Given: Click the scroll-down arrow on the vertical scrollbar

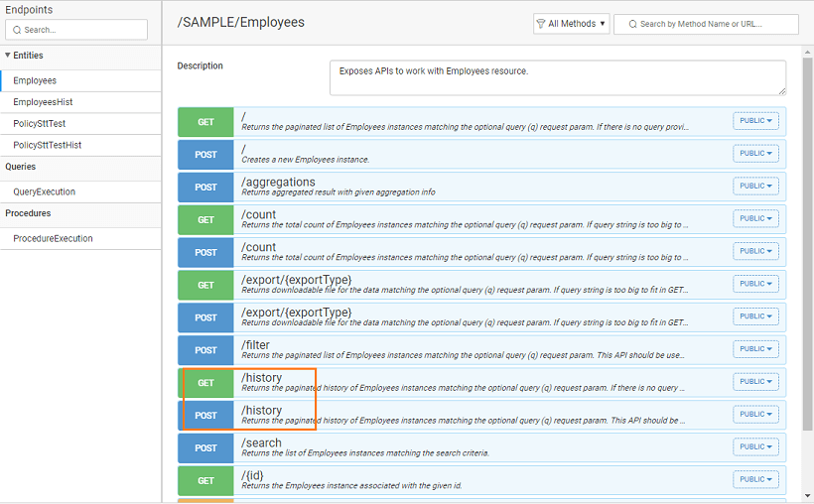Looking at the screenshot, I should click(x=806, y=494).
